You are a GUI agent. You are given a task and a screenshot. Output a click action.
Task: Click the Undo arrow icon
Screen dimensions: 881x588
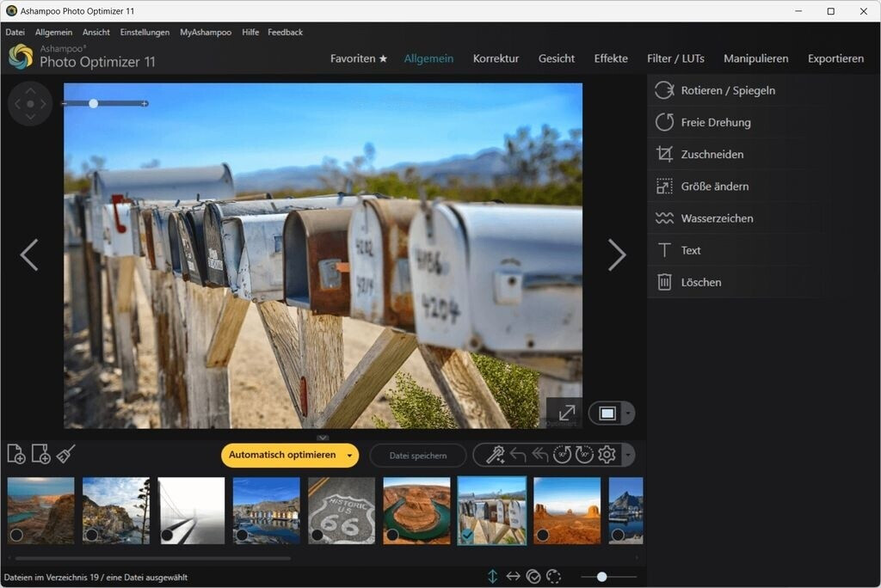pyautogui.click(x=518, y=455)
